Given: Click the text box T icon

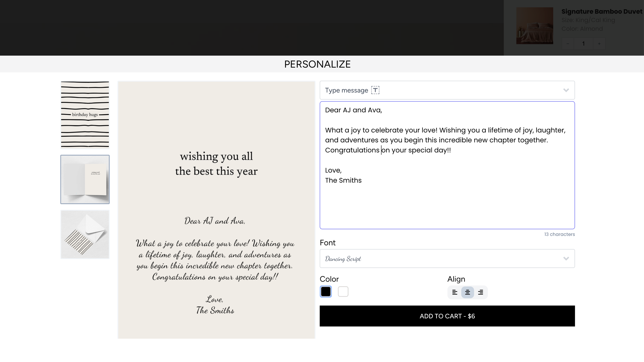Looking at the screenshot, I should tap(375, 90).
